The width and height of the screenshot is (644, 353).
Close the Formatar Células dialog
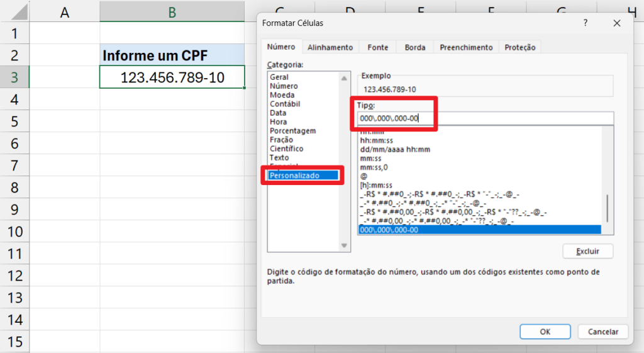[617, 23]
